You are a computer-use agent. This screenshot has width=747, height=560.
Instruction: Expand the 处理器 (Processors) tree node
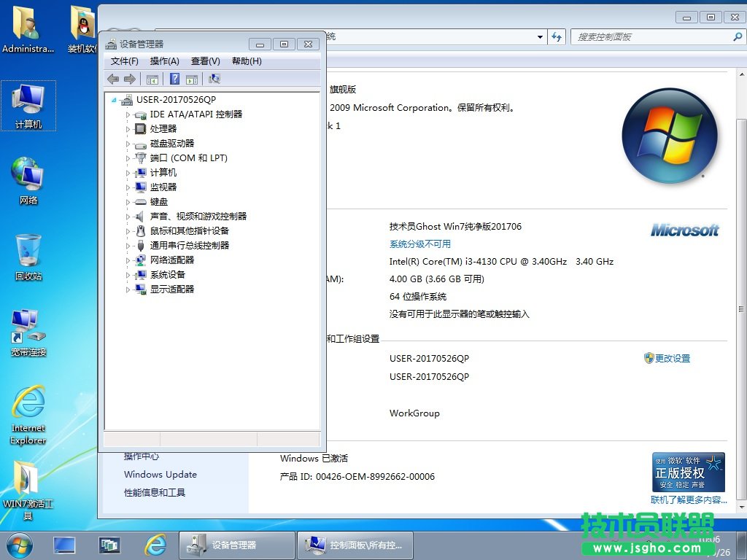128,128
